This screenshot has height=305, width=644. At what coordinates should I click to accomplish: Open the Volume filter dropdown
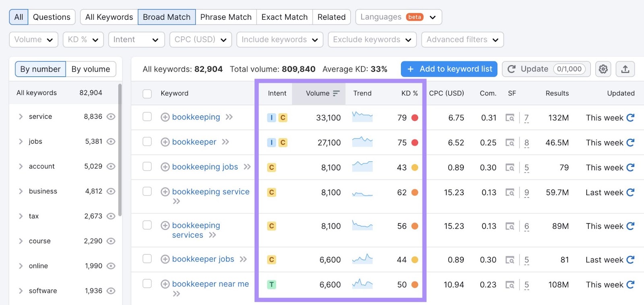(x=33, y=39)
